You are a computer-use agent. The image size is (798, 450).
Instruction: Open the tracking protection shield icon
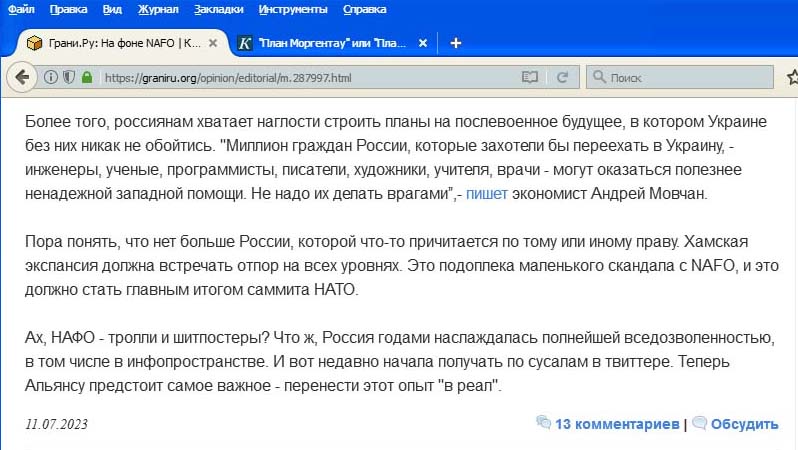pos(69,77)
